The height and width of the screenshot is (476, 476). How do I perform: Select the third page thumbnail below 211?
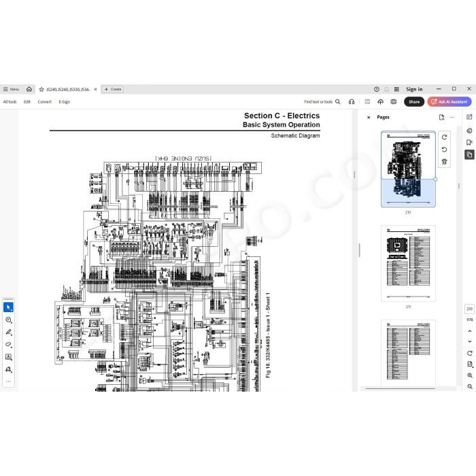408,353
